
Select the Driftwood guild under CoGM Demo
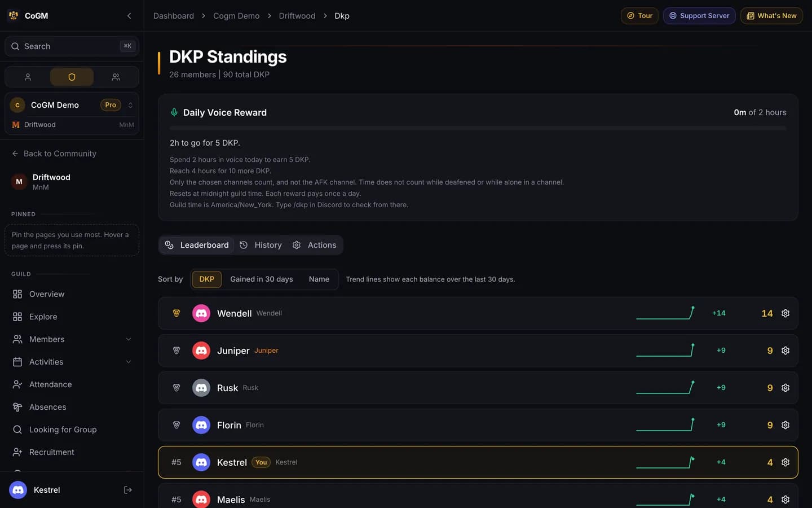(x=72, y=125)
